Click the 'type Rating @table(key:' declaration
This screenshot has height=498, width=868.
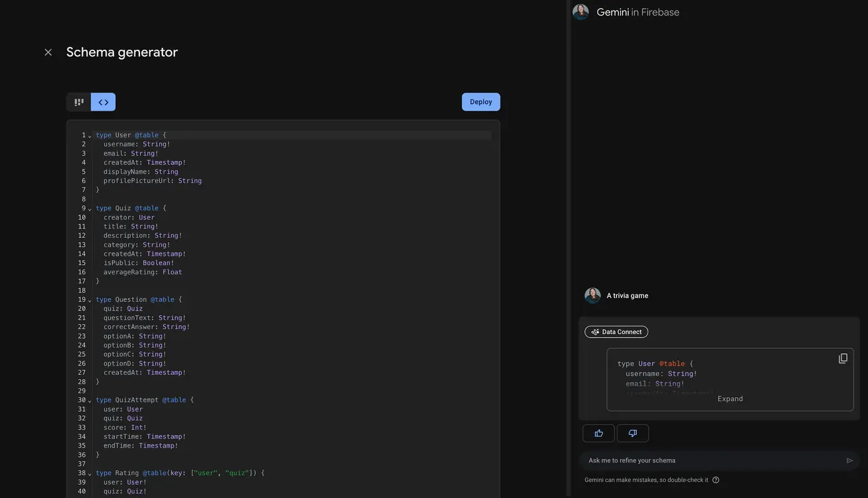pos(141,473)
